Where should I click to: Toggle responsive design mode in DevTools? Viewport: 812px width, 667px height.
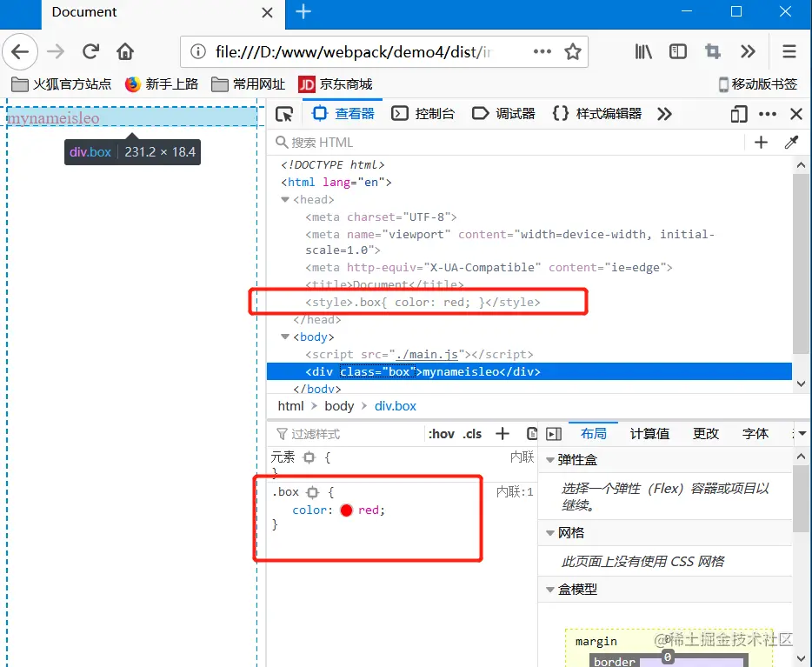coord(739,113)
